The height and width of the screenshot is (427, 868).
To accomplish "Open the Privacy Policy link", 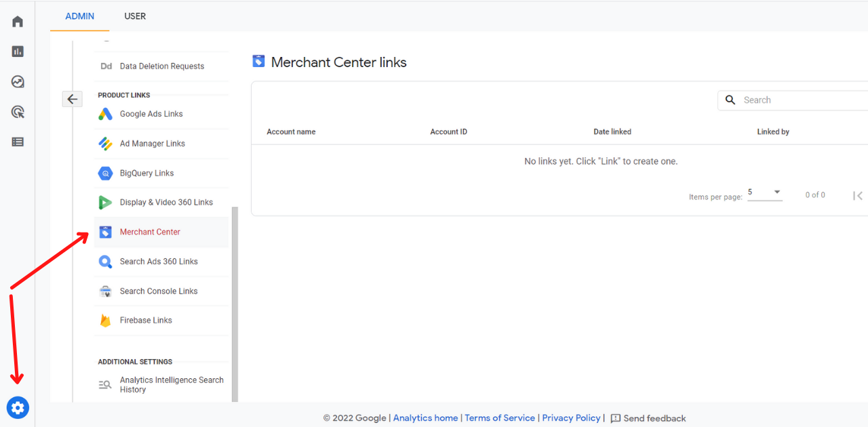I will pos(571,418).
